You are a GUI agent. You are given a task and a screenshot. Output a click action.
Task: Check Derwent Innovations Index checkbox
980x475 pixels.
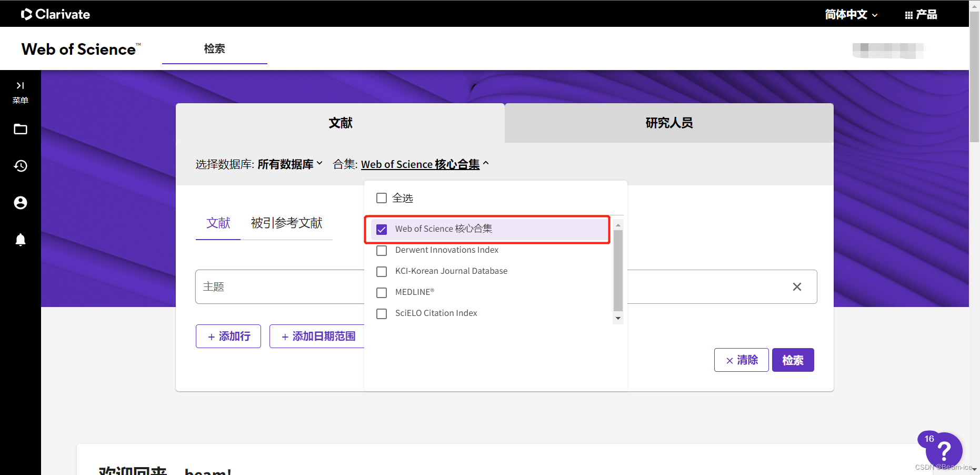click(382, 250)
